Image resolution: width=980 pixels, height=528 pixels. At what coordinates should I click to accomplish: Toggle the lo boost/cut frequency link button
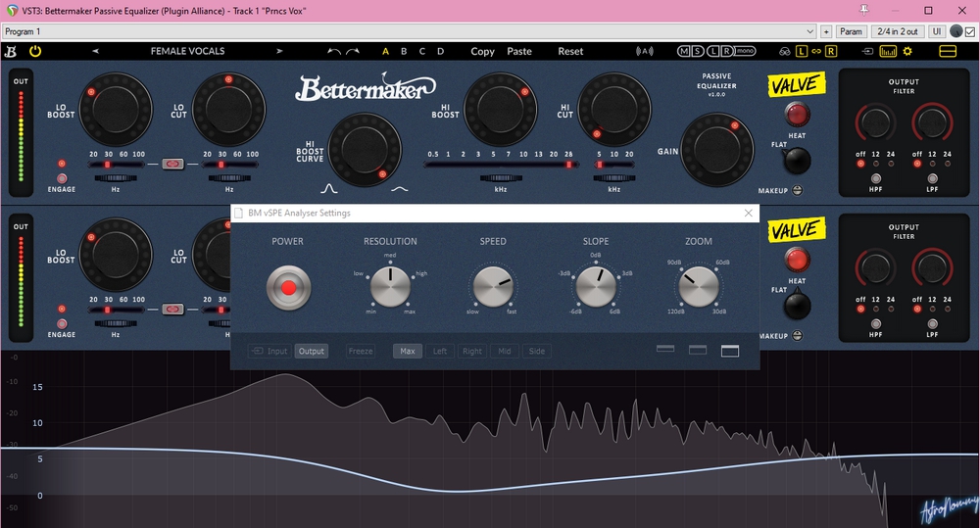(x=173, y=164)
